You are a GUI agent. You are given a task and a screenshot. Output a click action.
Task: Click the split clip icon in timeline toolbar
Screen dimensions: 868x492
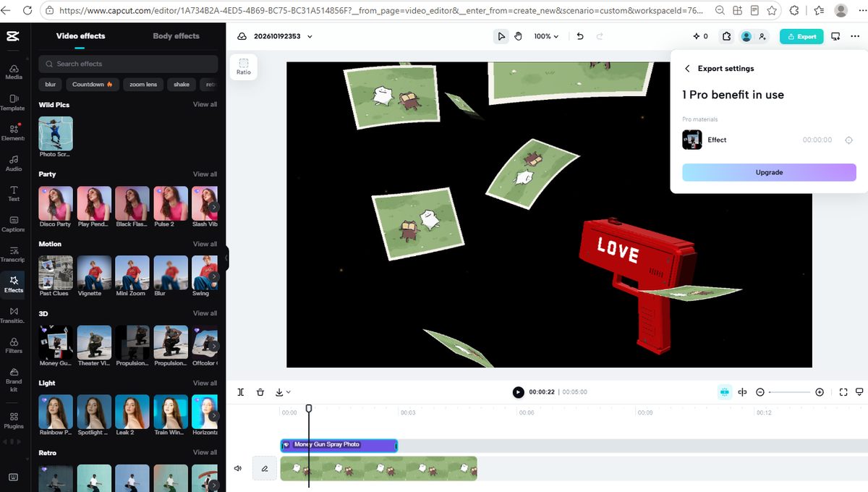[x=241, y=392]
